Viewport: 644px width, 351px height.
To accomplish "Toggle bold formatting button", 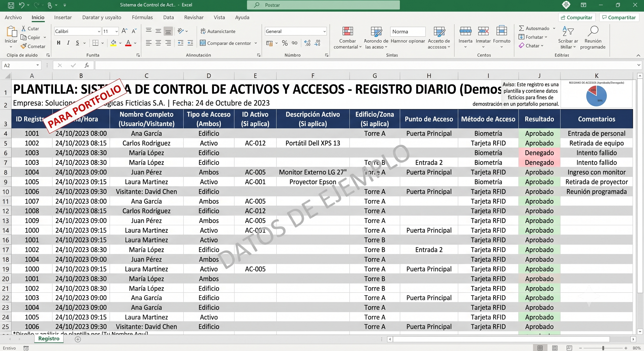I will click(x=59, y=43).
